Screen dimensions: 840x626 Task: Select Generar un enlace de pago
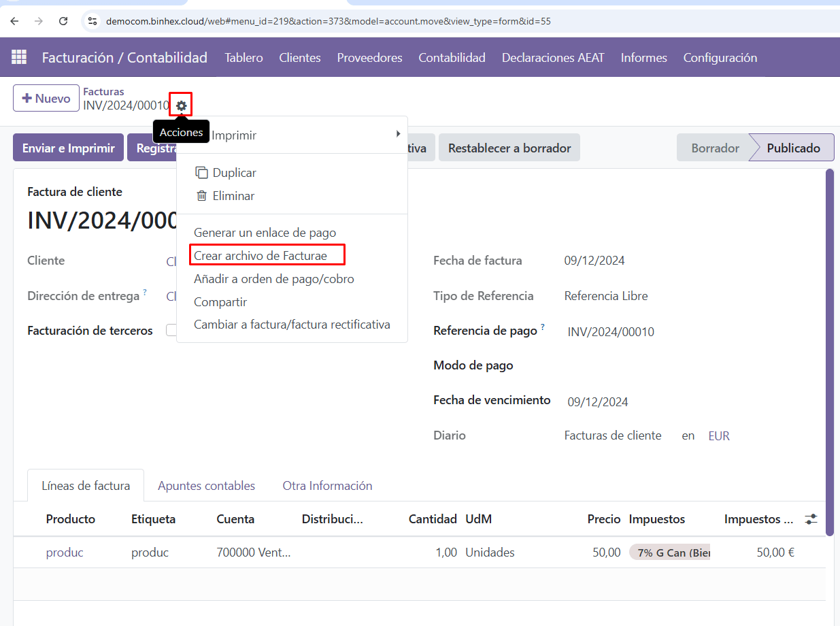tap(292, 233)
